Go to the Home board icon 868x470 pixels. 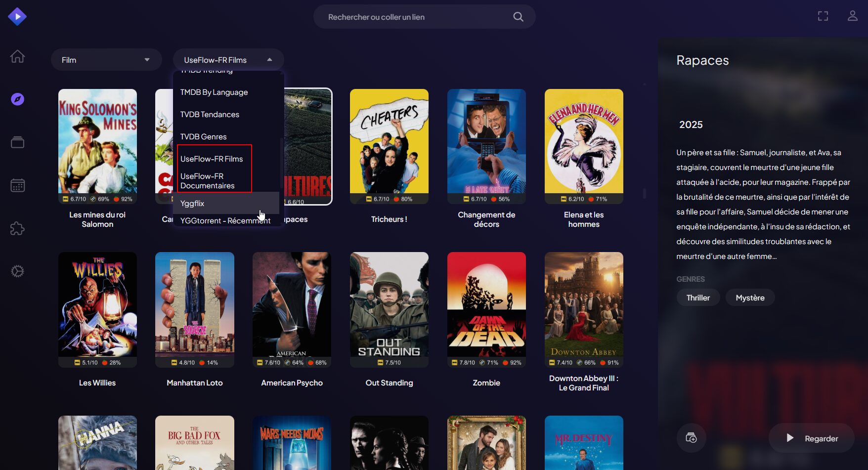click(17, 56)
